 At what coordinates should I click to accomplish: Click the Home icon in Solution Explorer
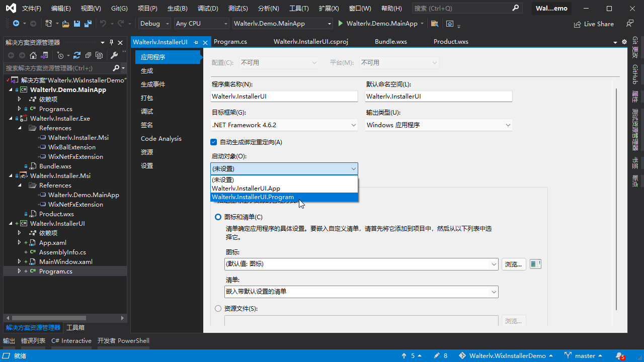[x=33, y=55]
